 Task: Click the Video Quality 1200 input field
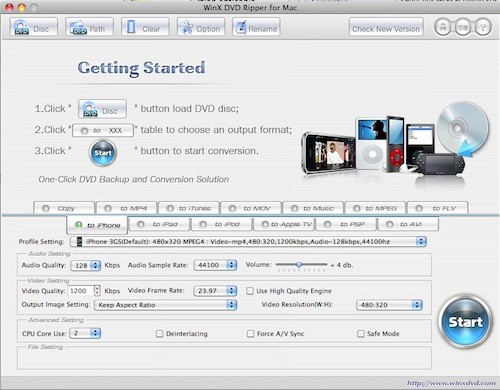coord(80,291)
